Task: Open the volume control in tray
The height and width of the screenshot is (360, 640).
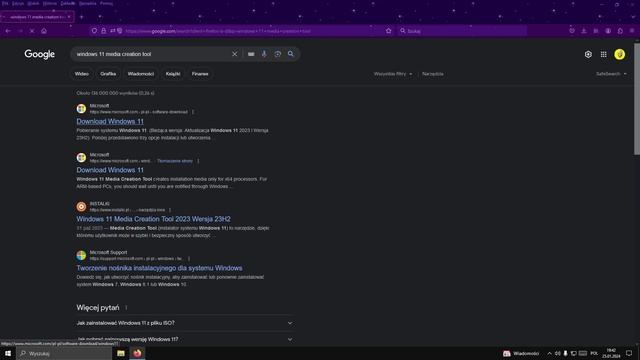Action: [558, 353]
